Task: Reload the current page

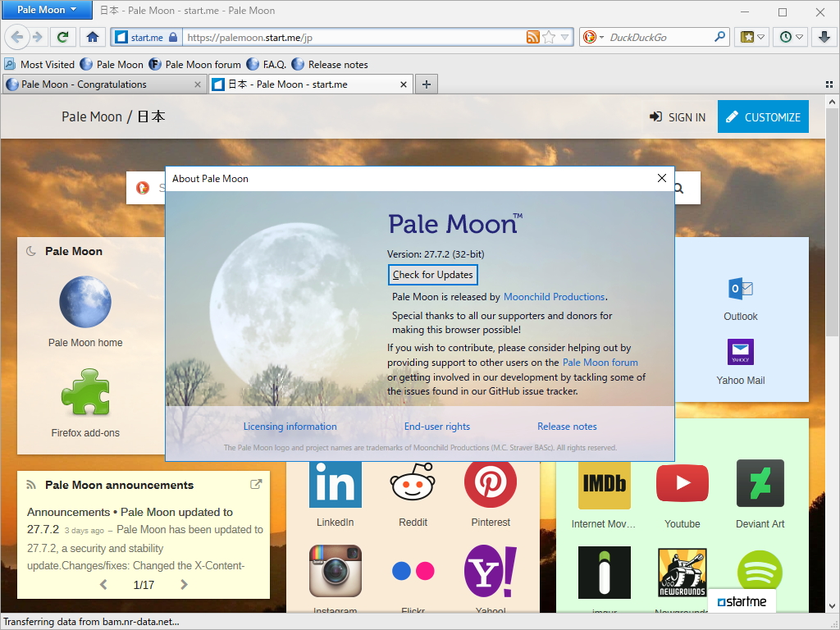Action: (x=62, y=37)
